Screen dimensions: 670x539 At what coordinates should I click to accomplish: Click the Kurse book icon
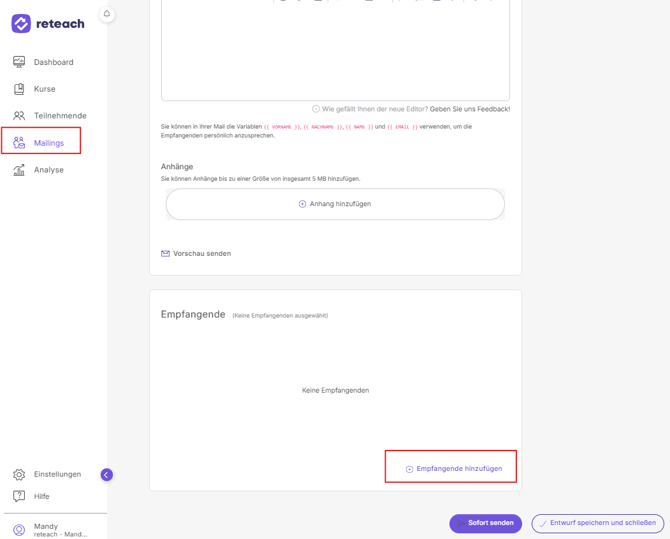coord(19,89)
